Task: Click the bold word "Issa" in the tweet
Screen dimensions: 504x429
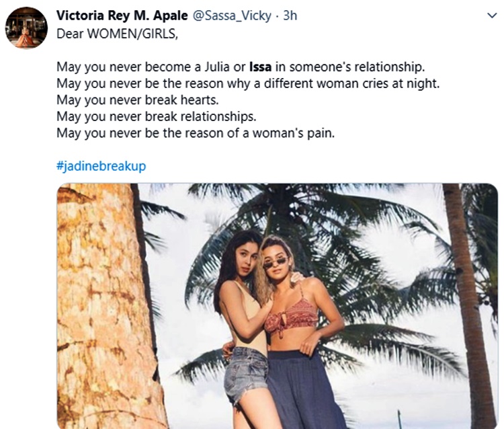Action: point(260,67)
